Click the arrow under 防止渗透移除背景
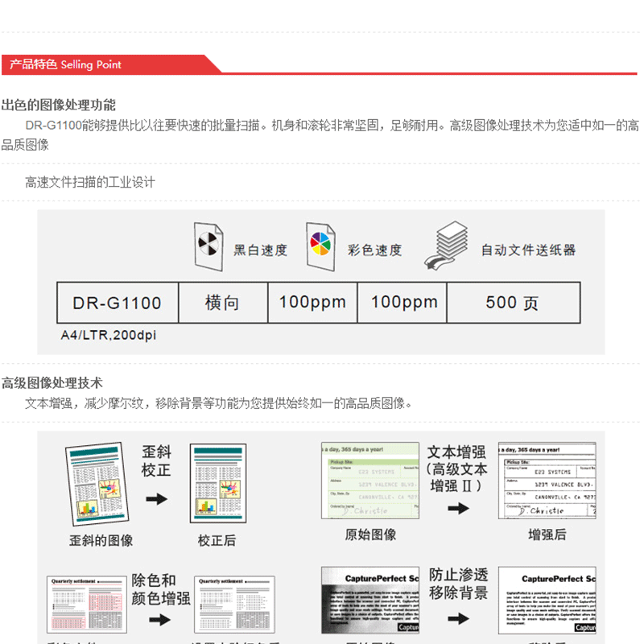 coord(458,618)
